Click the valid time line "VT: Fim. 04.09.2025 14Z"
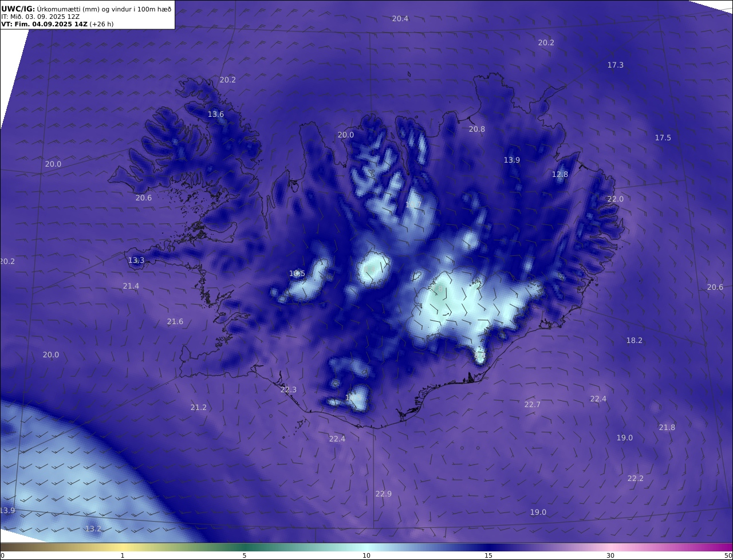The height and width of the screenshot is (560, 733). coord(44,24)
